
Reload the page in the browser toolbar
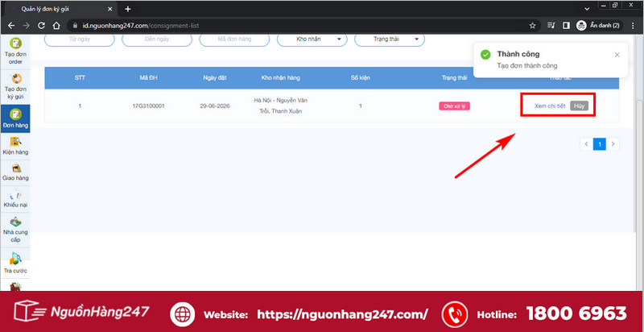(x=41, y=26)
